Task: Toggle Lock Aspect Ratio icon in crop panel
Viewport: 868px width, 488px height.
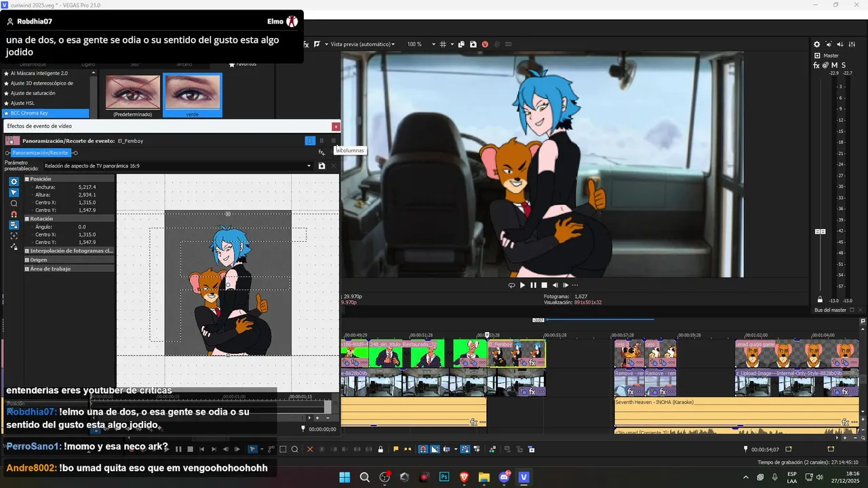Action: click(x=14, y=225)
